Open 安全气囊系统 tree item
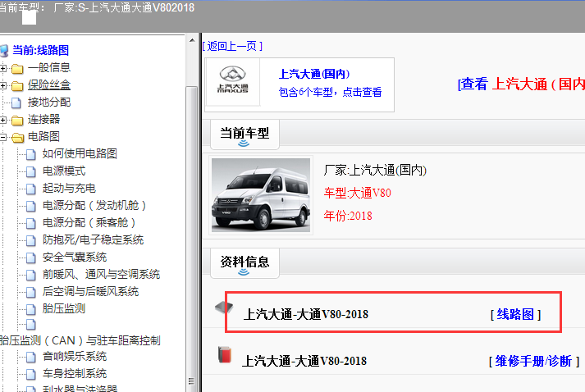The width and height of the screenshot is (585, 392). click(x=74, y=257)
